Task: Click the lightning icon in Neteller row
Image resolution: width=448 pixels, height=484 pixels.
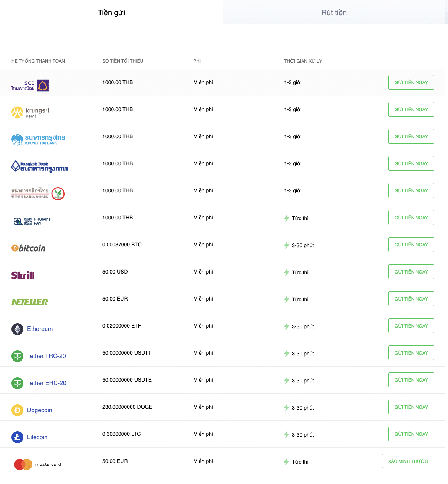Action: [286, 299]
